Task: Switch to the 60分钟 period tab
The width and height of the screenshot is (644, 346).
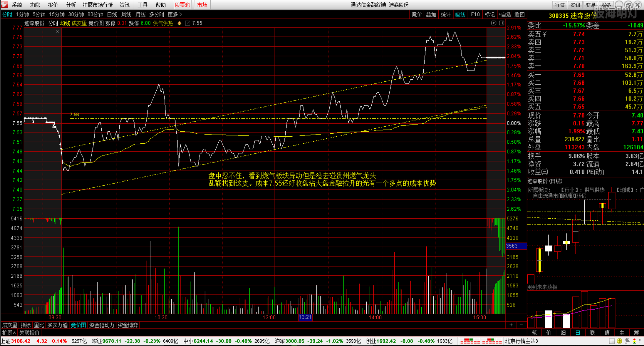Action: pyautogui.click(x=95, y=14)
